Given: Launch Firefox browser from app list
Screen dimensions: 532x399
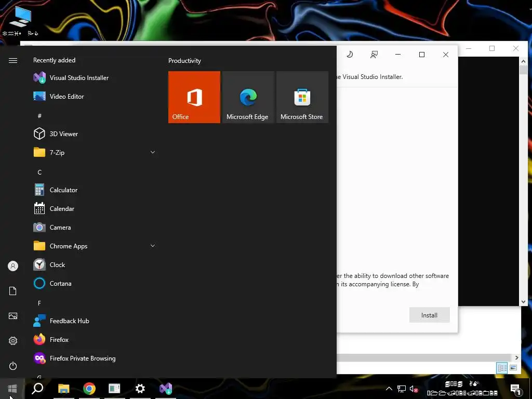Looking at the screenshot, I should 95,340.
